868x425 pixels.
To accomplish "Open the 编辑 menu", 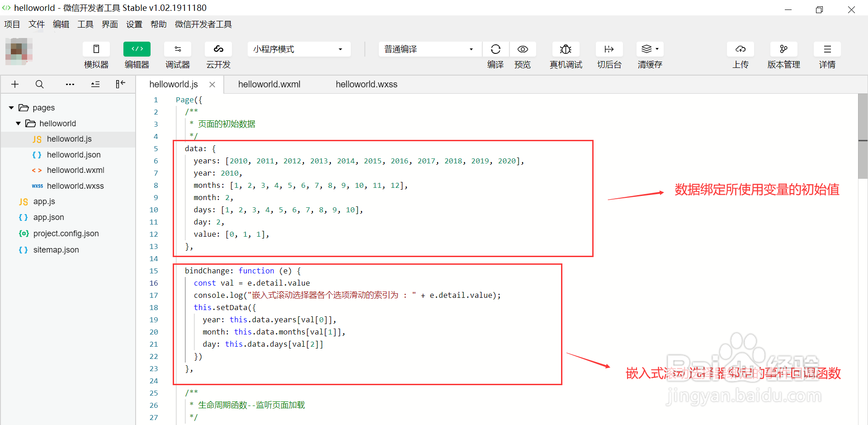I will click(x=61, y=24).
